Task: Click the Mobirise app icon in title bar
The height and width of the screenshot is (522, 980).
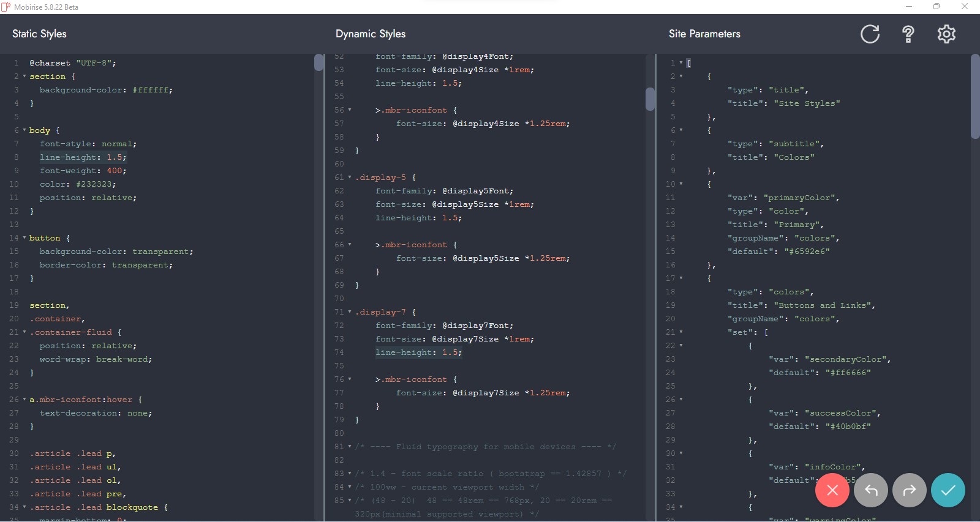Action: click(x=6, y=7)
